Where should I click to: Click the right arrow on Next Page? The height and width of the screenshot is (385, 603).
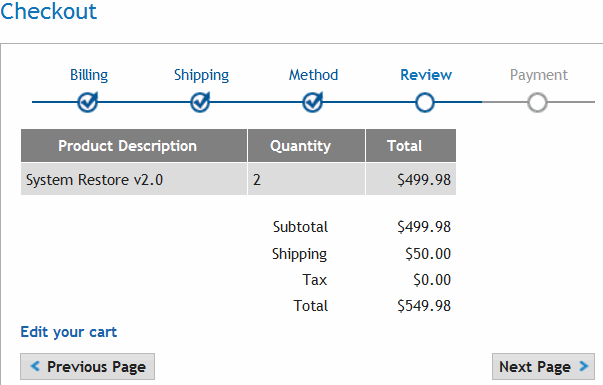[584, 366]
